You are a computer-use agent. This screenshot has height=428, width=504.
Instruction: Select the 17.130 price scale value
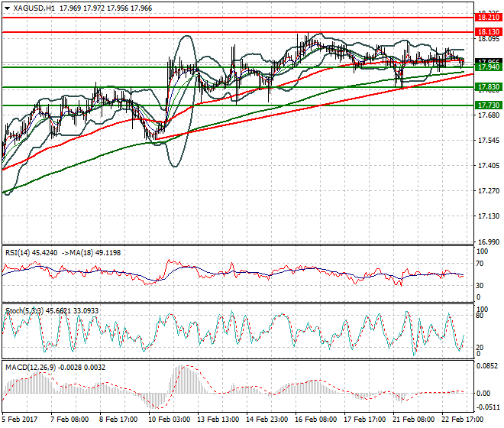click(x=489, y=216)
